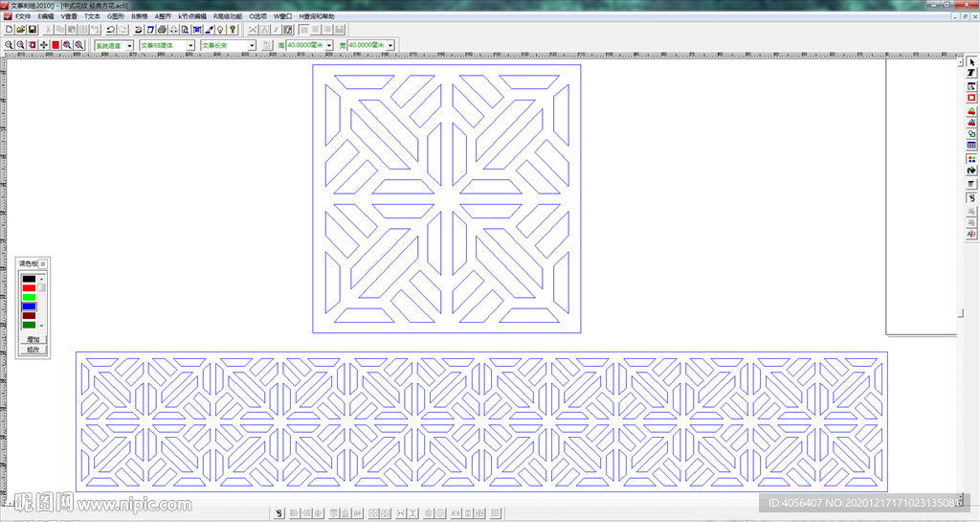Open the T文本 menu
The width and height of the screenshot is (980, 522).
[x=92, y=16]
